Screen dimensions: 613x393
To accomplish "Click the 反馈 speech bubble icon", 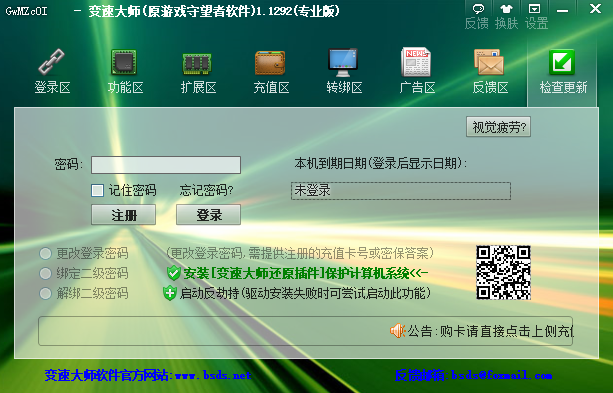I will [478, 9].
